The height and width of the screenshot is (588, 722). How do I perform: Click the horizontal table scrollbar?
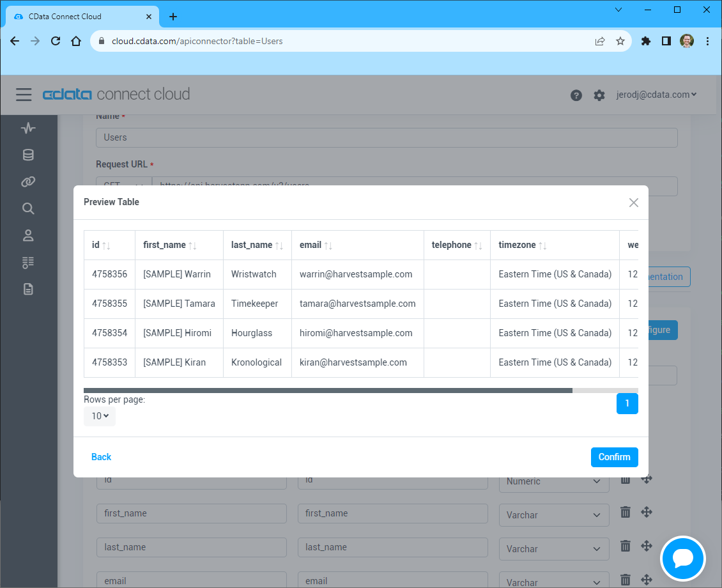click(x=328, y=390)
